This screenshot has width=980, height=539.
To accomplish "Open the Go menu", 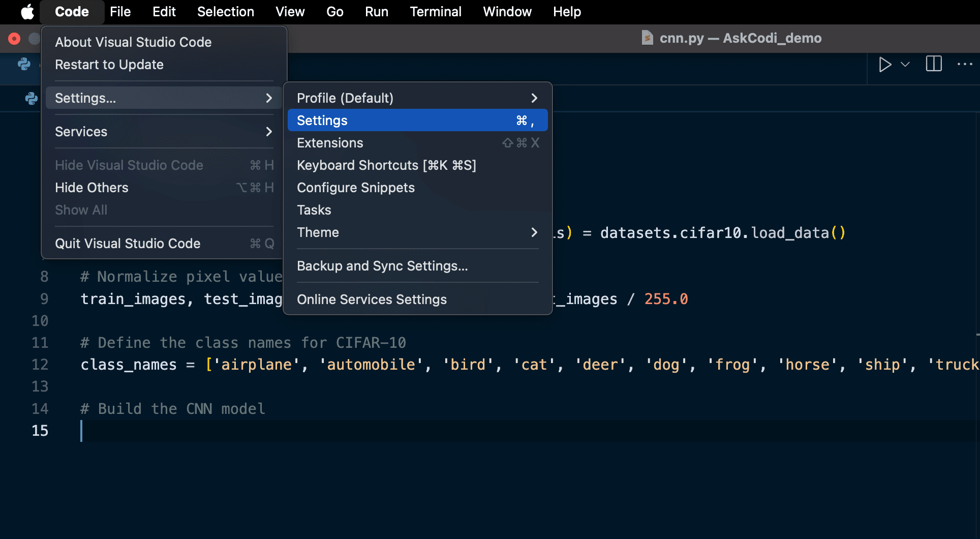I will [334, 12].
